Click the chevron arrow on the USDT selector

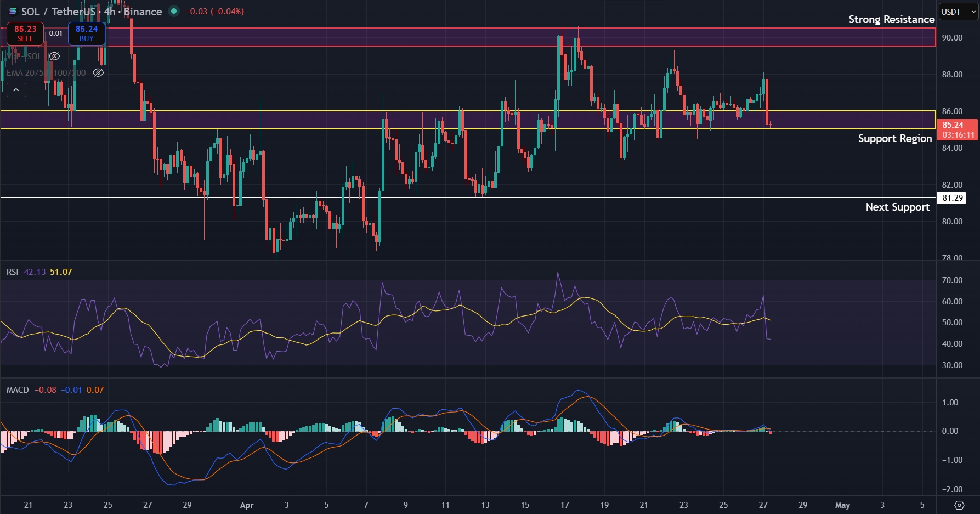[973, 12]
